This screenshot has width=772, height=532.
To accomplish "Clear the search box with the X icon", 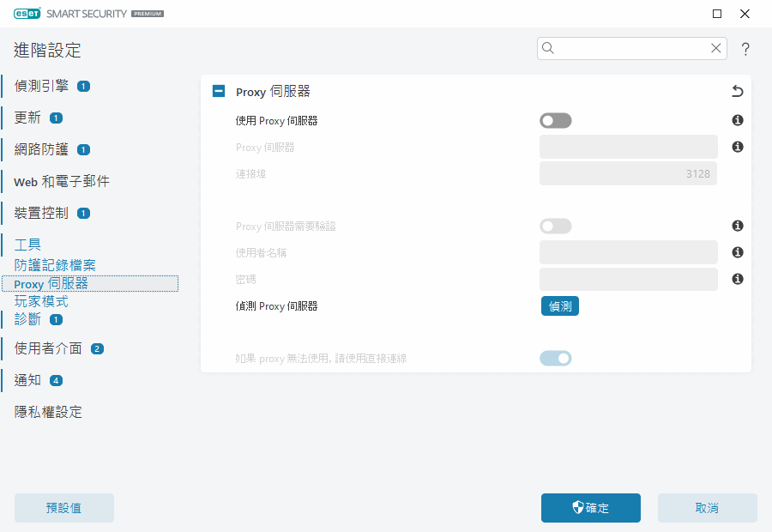I will pyautogui.click(x=715, y=48).
